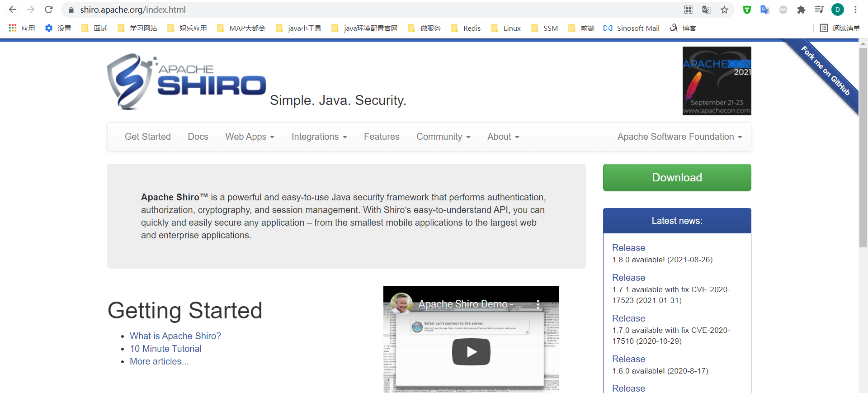The width and height of the screenshot is (868, 393).
Task: Open Release link for 1.7.1
Action: [x=628, y=278]
